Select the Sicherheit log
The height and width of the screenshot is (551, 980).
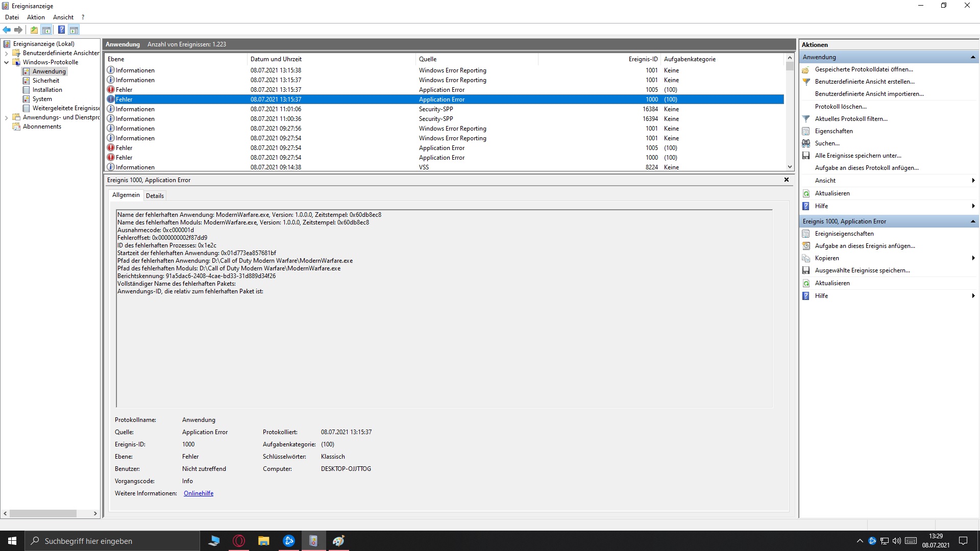coord(46,81)
